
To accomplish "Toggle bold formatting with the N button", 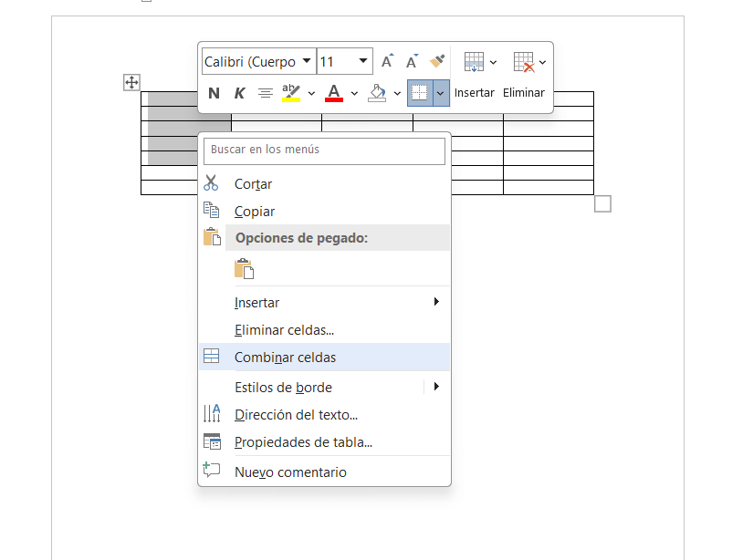I will click(x=214, y=93).
